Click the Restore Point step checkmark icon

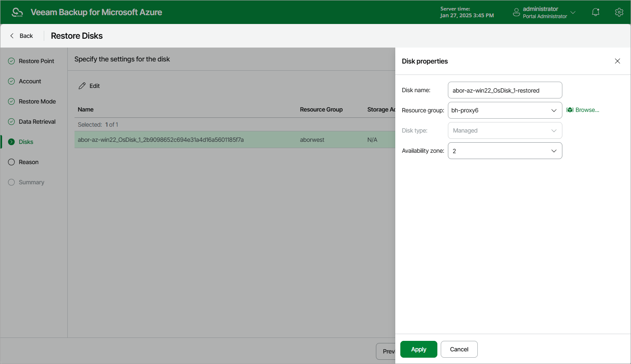click(x=11, y=61)
